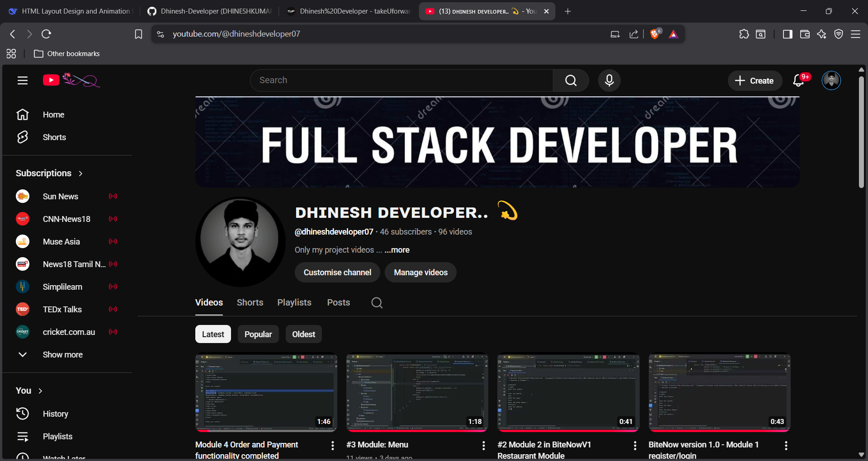Switch to the Playlists tab

pos(294,302)
